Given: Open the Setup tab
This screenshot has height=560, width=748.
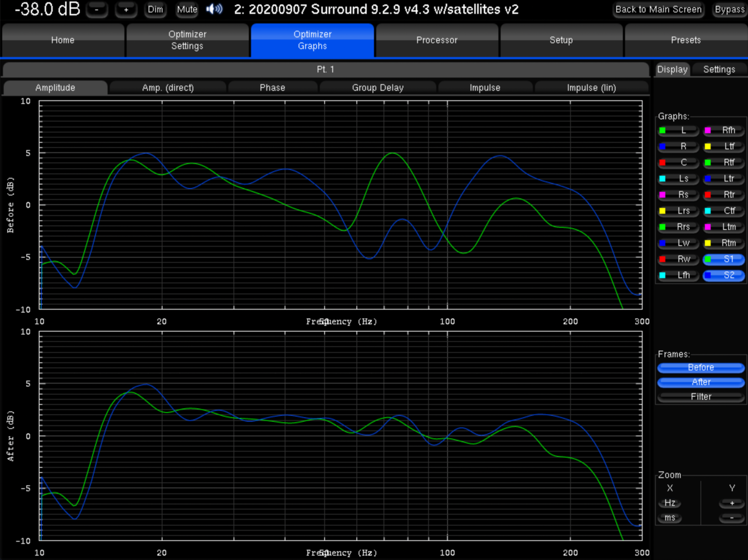Looking at the screenshot, I should 561,40.
